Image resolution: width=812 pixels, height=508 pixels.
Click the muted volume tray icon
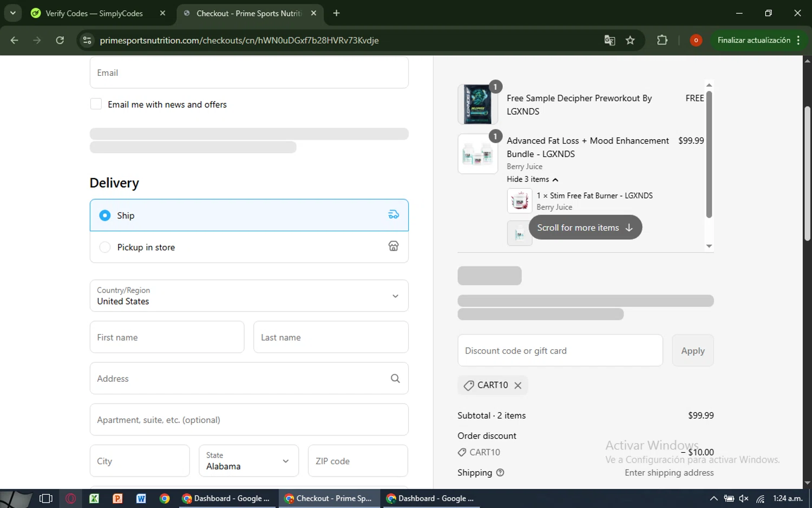[x=744, y=498]
